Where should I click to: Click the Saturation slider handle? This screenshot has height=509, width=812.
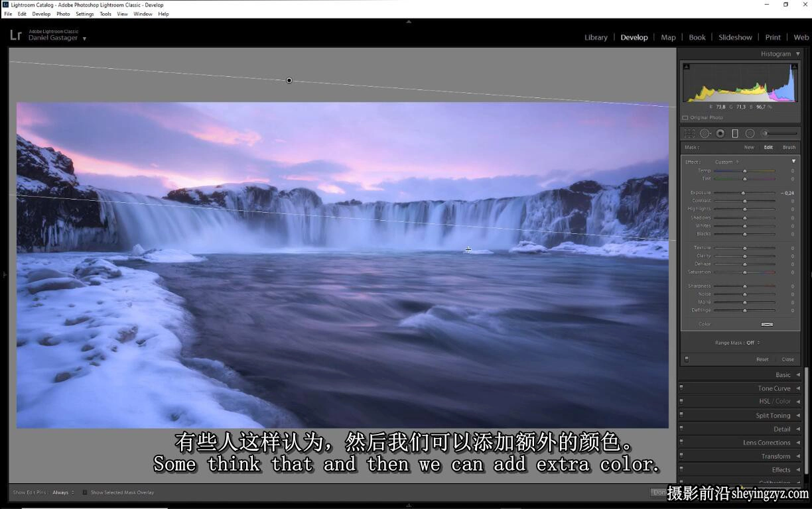click(x=744, y=272)
